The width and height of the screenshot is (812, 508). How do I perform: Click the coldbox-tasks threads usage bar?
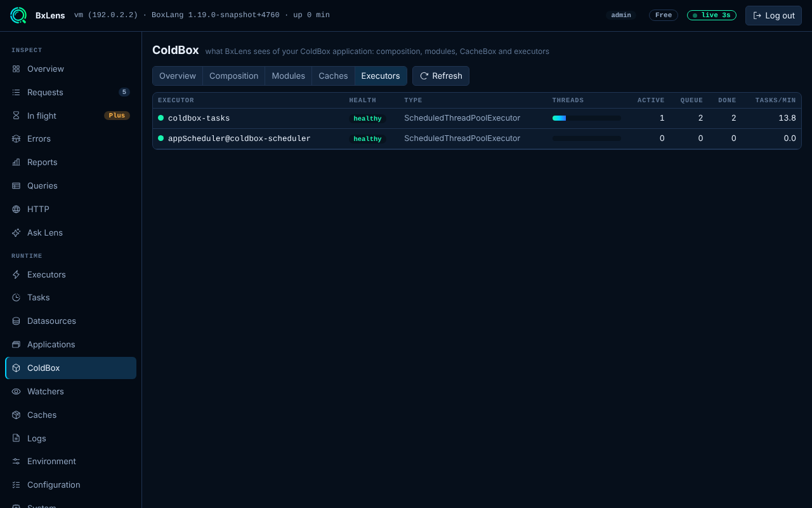click(x=587, y=118)
